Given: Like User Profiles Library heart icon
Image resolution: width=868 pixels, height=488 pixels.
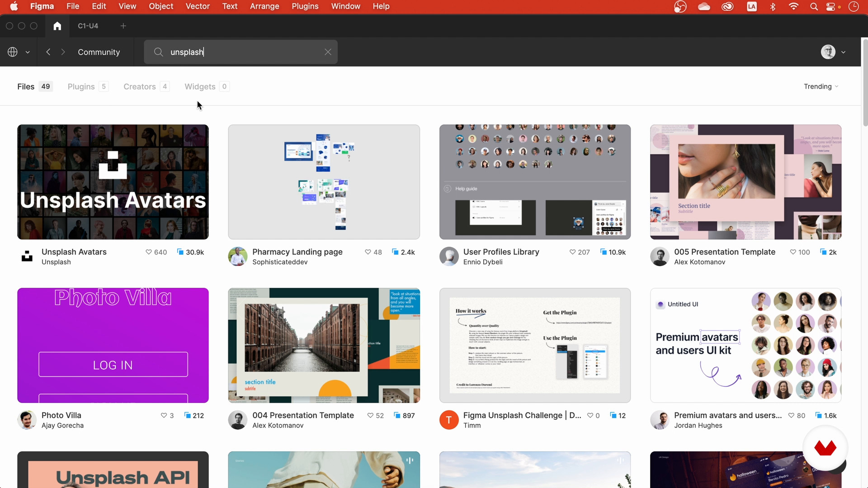Looking at the screenshot, I should (572, 252).
